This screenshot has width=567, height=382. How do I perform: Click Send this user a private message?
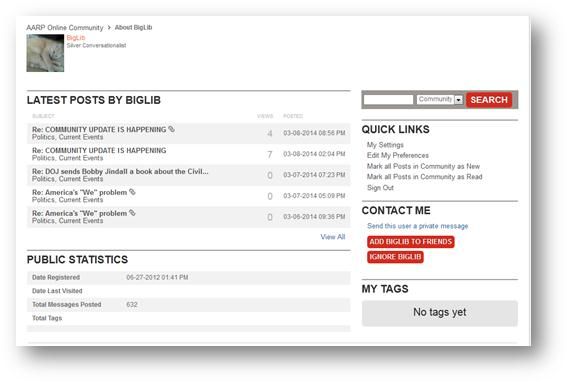click(418, 226)
